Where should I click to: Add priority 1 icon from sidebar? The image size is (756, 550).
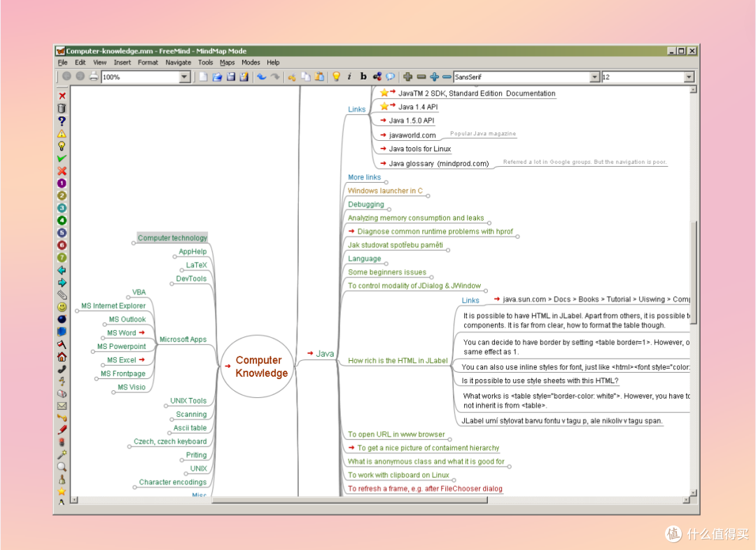[x=62, y=184]
